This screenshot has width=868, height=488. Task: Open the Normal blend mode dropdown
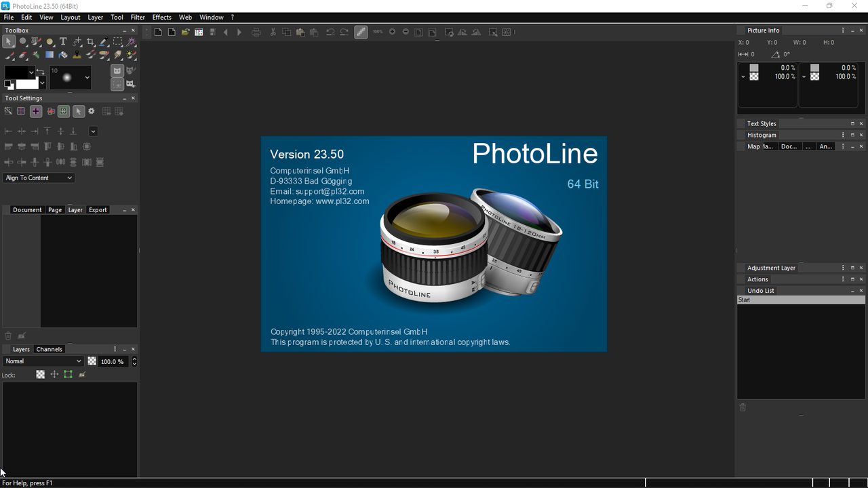(43, 361)
